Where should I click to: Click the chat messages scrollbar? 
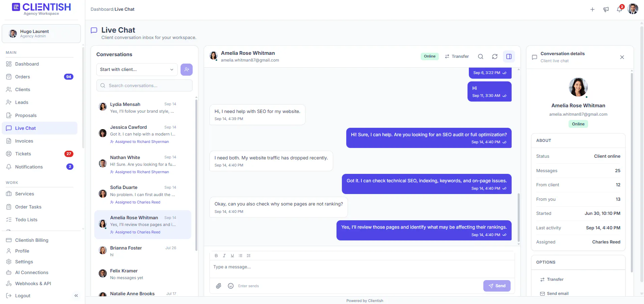click(519, 217)
